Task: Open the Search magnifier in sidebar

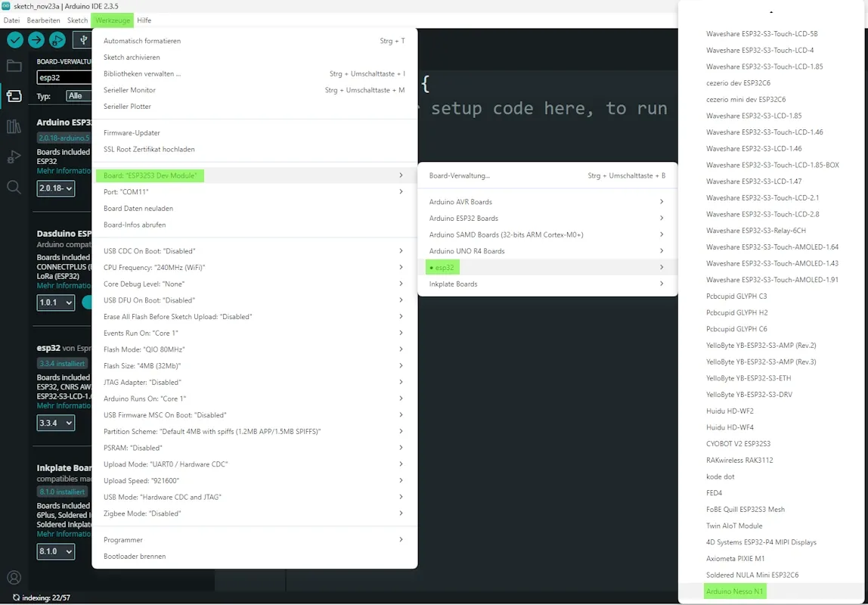Action: coord(14,187)
